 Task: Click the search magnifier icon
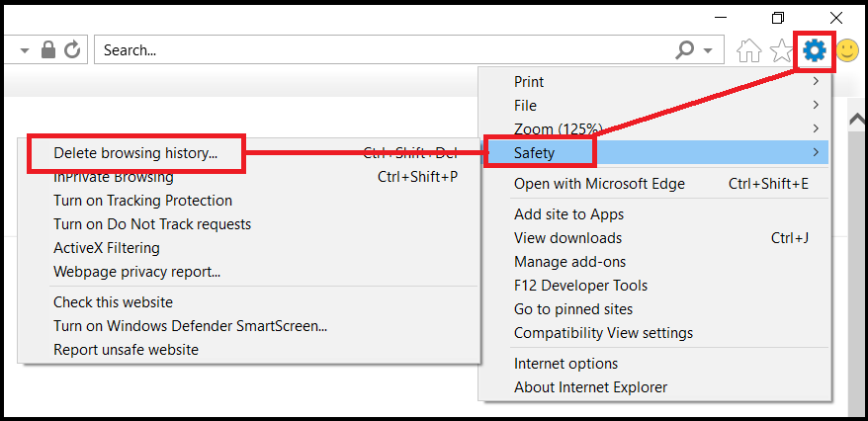click(685, 50)
